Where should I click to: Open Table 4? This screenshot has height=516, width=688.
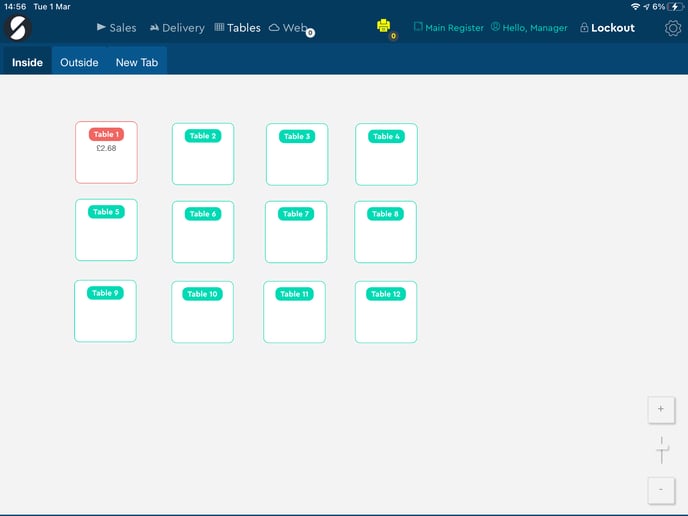(386, 154)
